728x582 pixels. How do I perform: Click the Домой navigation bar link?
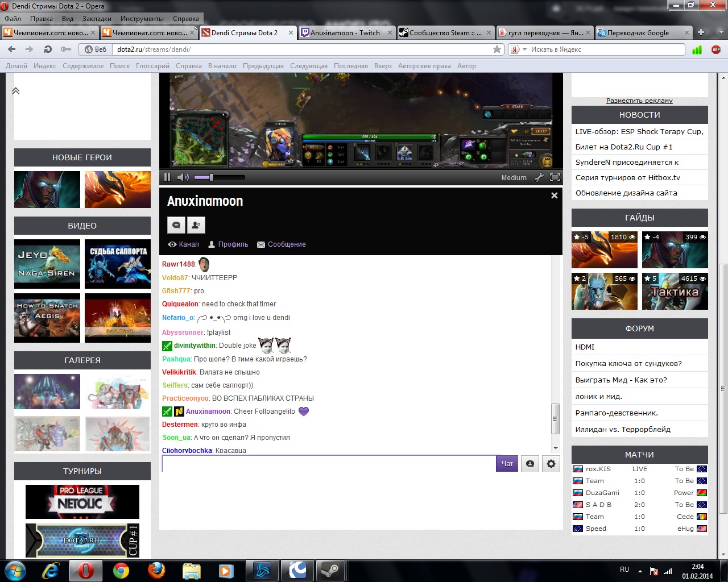(x=16, y=66)
